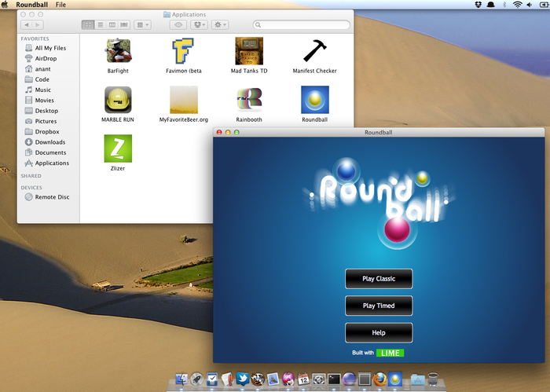Viewport: 550px width, 392px height.
Task: Open the Apple menu
Action: click(x=5, y=4)
